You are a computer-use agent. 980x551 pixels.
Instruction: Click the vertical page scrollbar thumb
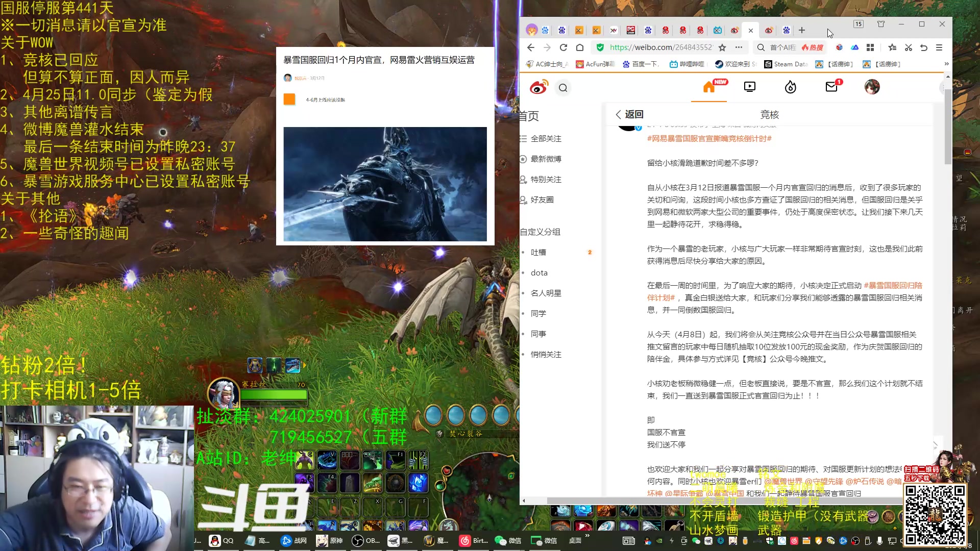pos(948,127)
